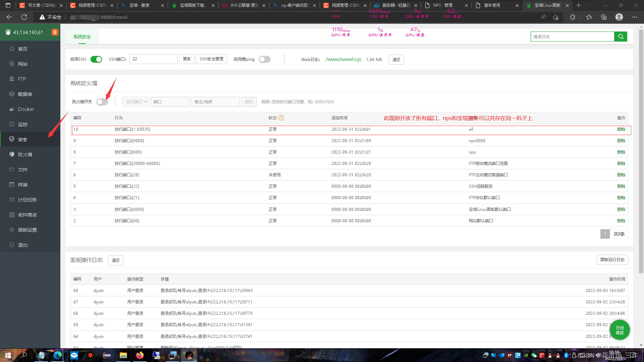Viewport: 644px width, 362px height.
Task: Click the online customer service bubble
Action: coord(620,330)
